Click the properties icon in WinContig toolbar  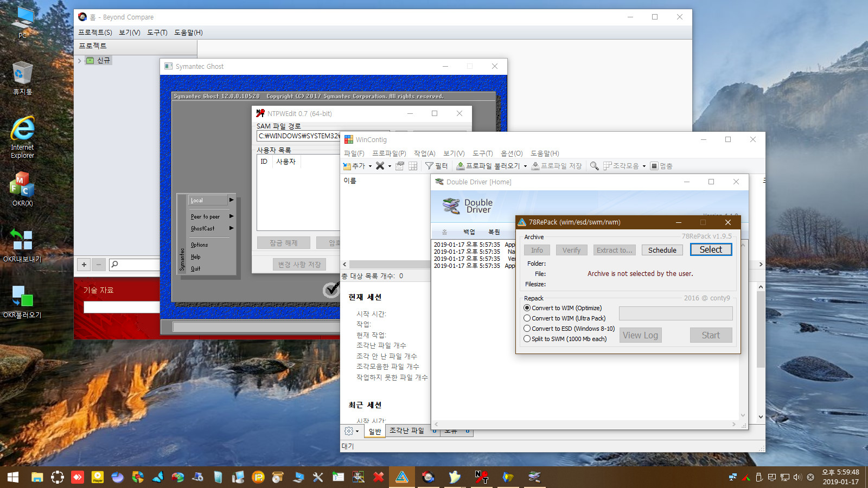pos(400,166)
